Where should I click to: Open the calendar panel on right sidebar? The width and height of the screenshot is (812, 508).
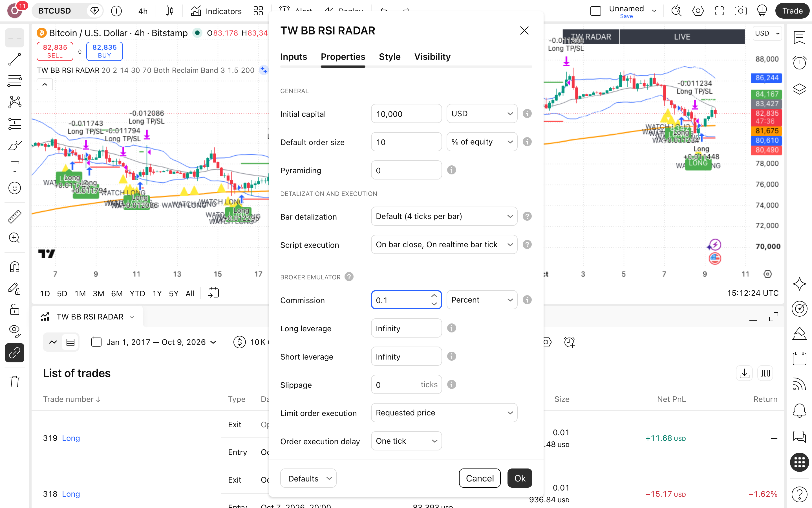(799, 358)
